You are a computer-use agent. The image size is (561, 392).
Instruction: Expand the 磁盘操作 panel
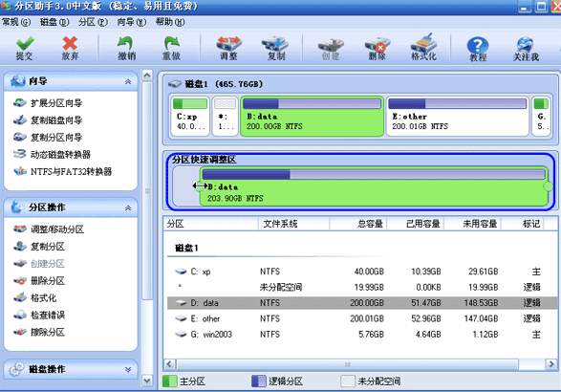point(128,369)
